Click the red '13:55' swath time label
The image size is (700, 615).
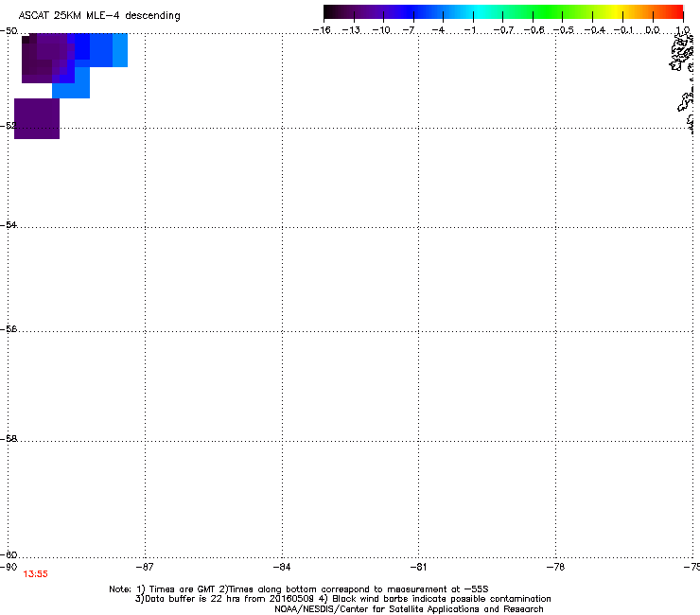pyautogui.click(x=35, y=574)
